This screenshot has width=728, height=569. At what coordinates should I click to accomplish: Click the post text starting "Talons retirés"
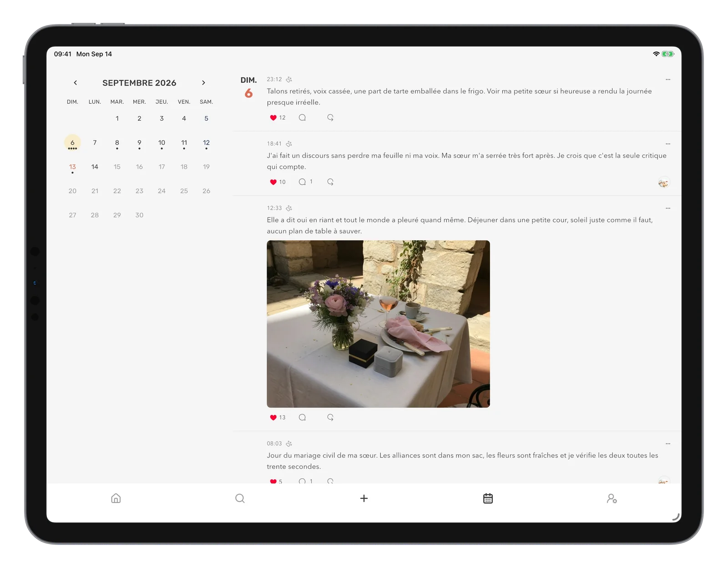459,97
